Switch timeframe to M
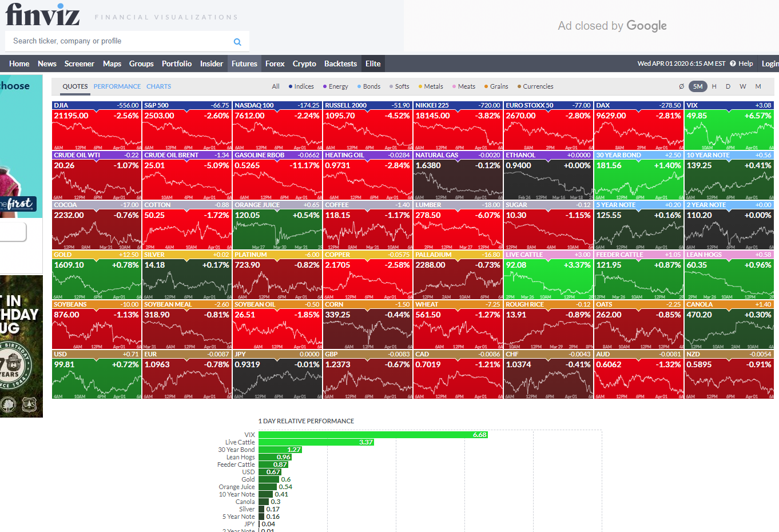 pyautogui.click(x=758, y=86)
